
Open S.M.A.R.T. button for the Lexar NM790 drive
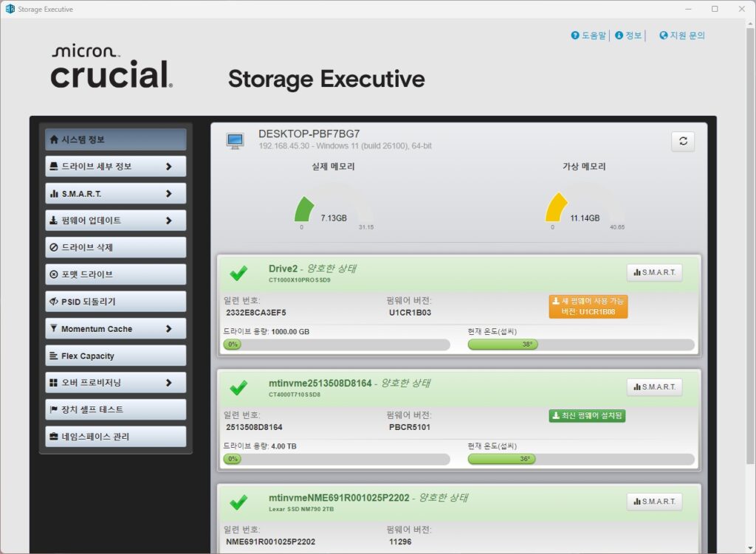tap(654, 502)
